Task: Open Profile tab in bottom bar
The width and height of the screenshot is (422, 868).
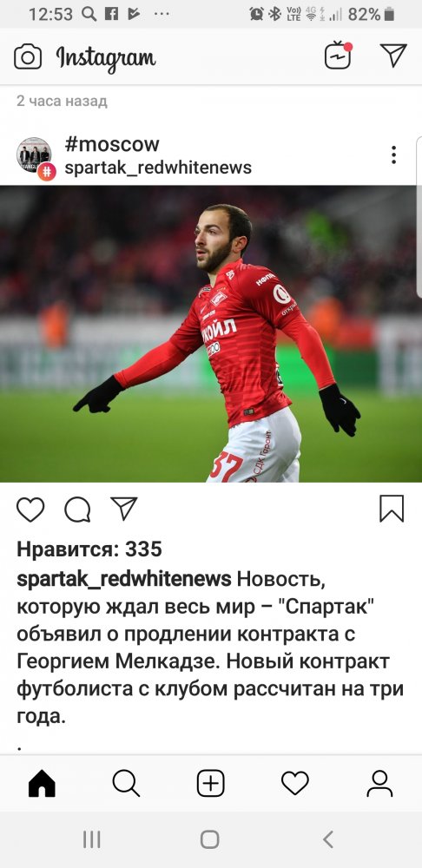Action: click(x=380, y=783)
